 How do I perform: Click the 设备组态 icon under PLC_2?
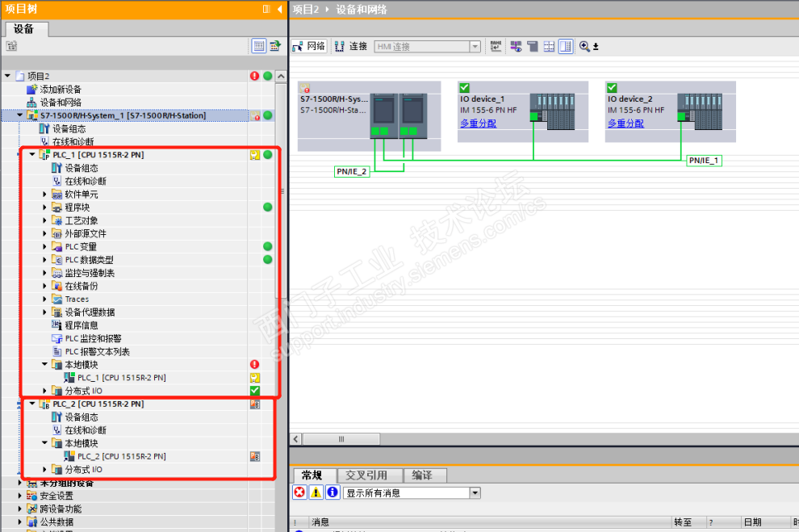(56, 417)
